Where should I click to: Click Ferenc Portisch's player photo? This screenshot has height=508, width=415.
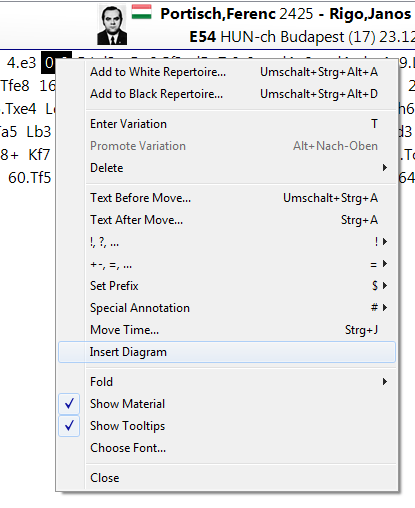(112, 25)
